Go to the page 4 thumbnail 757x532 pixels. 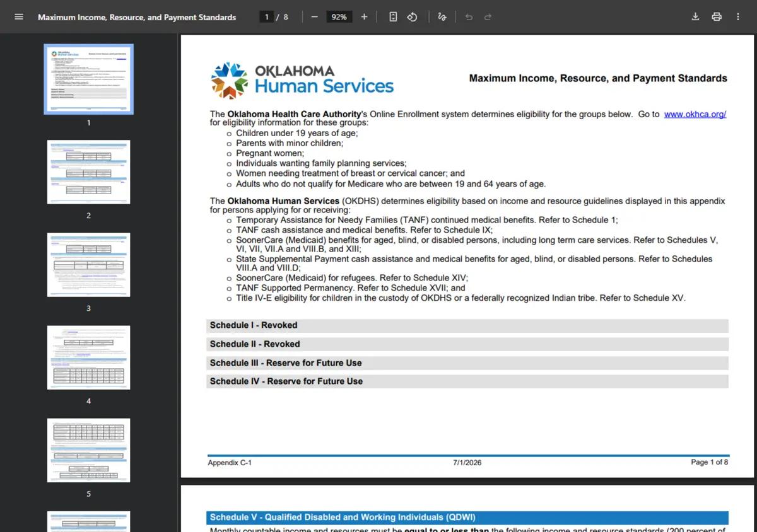(88, 357)
